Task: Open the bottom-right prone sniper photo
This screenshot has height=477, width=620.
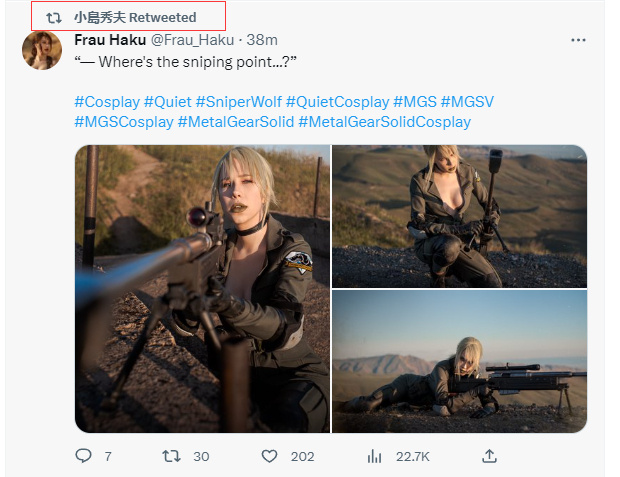Action: pos(459,361)
